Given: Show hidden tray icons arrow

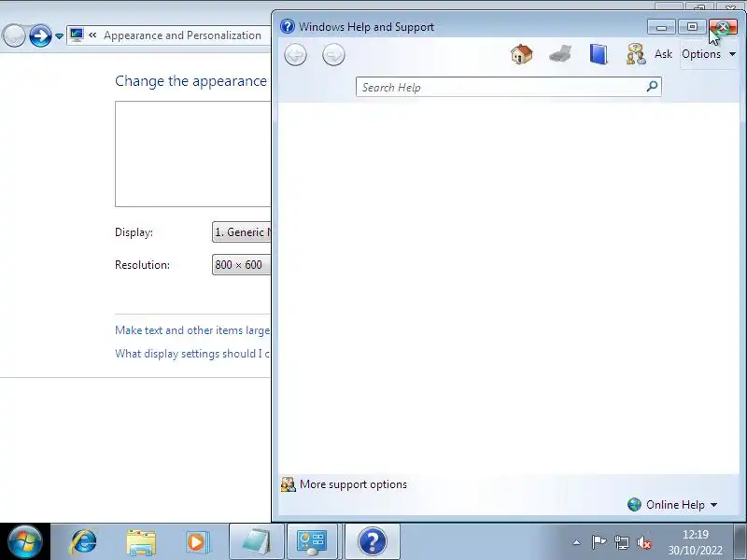Looking at the screenshot, I should (x=576, y=542).
